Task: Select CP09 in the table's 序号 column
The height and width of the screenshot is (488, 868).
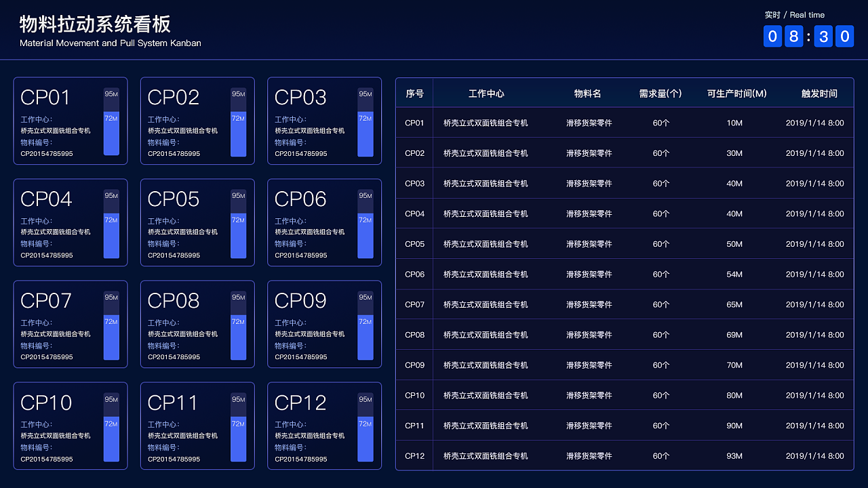Action: [414, 365]
